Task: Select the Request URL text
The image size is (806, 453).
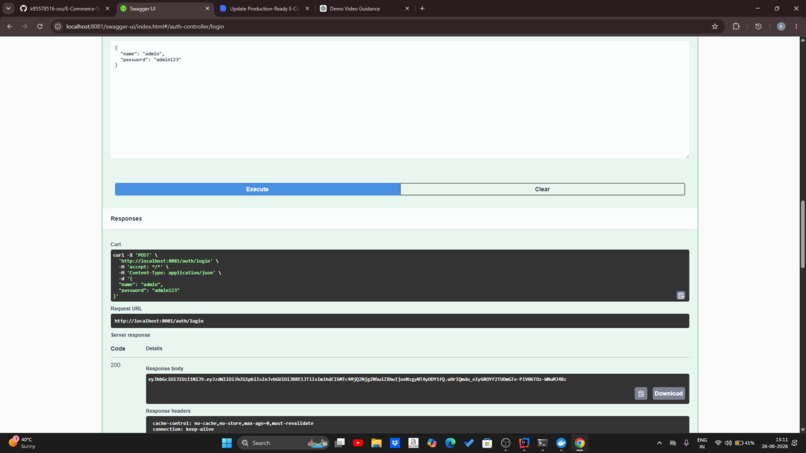Action: tap(159, 321)
